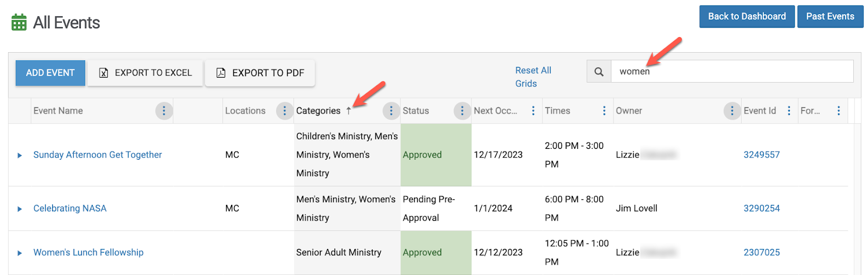This screenshot has width=868, height=275.
Task: Open Next Occurrence column options menu
Action: (x=533, y=111)
